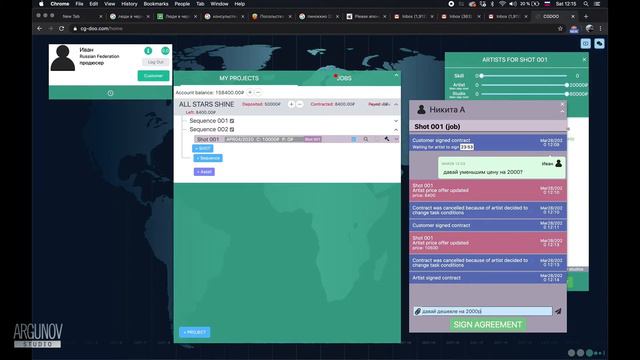Viewport: 640px width, 360px height.
Task: Click Никита А user avatar icon
Action: [x=421, y=109]
